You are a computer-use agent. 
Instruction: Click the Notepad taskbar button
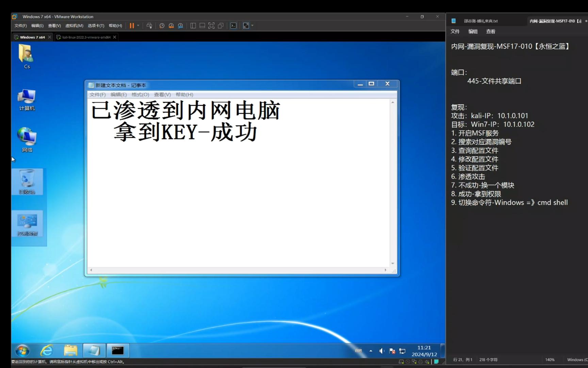(94, 351)
